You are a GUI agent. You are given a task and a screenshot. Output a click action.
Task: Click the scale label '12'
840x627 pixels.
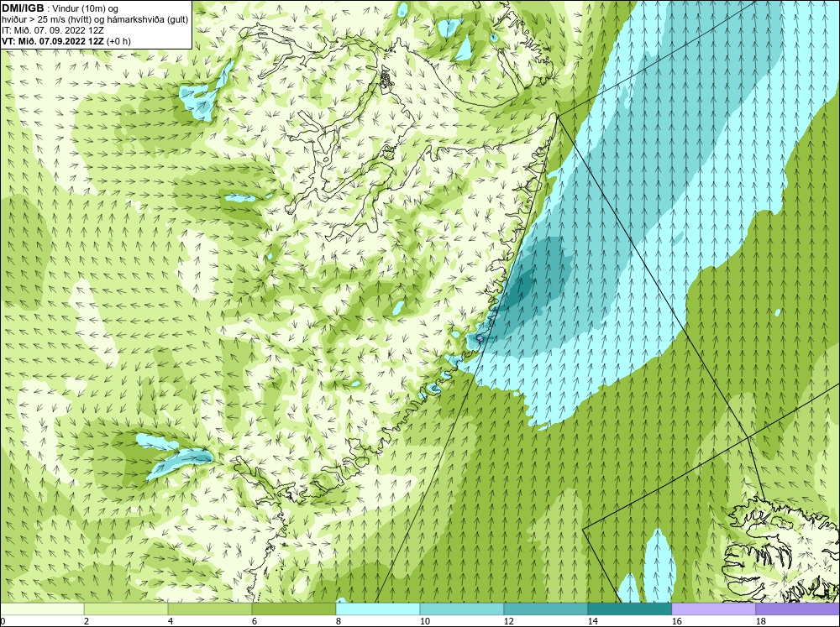pyautogui.click(x=509, y=621)
